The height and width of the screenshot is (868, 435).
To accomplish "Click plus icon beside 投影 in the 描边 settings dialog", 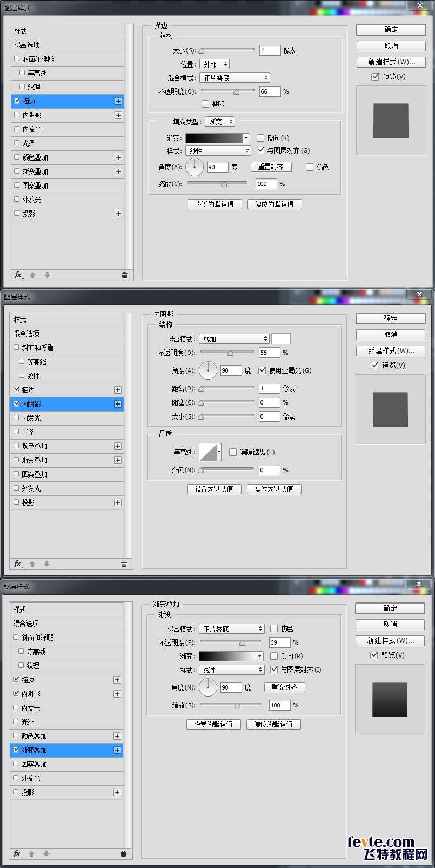I will (118, 214).
